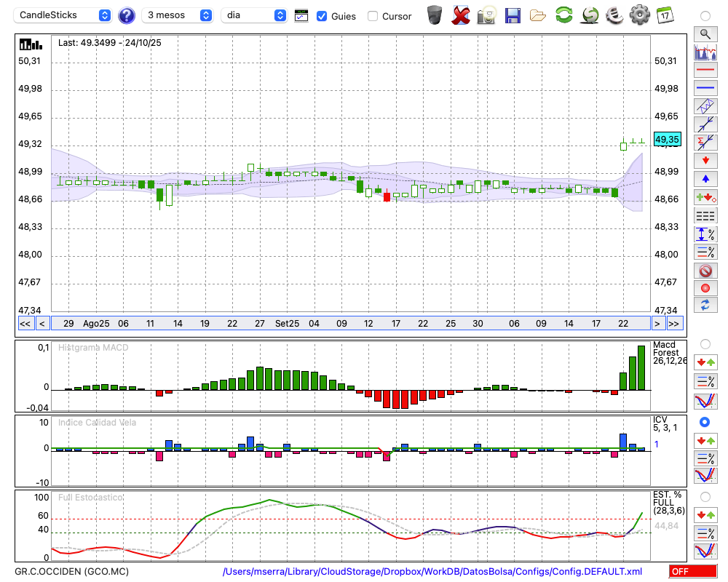Select the blue horizontal line tool
728x582 pixels.
[x=705, y=89]
